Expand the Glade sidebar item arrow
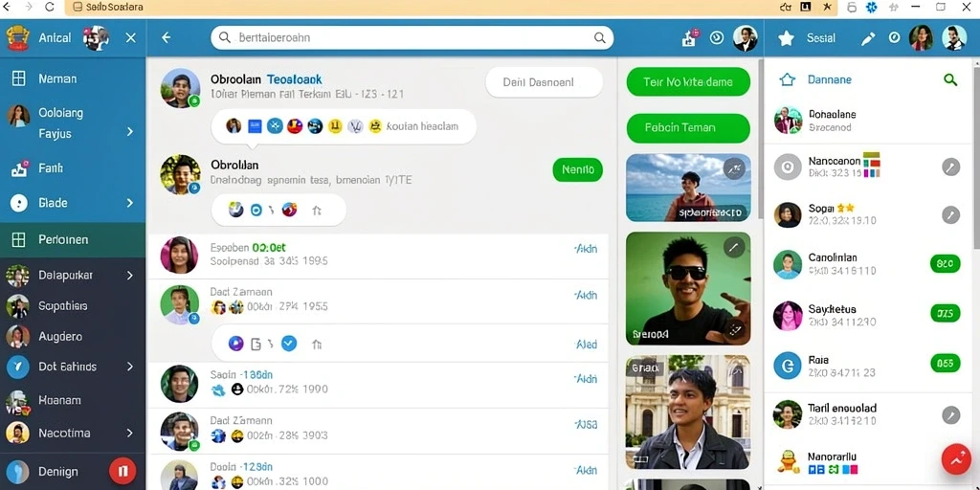The width and height of the screenshot is (980, 490). click(x=130, y=203)
